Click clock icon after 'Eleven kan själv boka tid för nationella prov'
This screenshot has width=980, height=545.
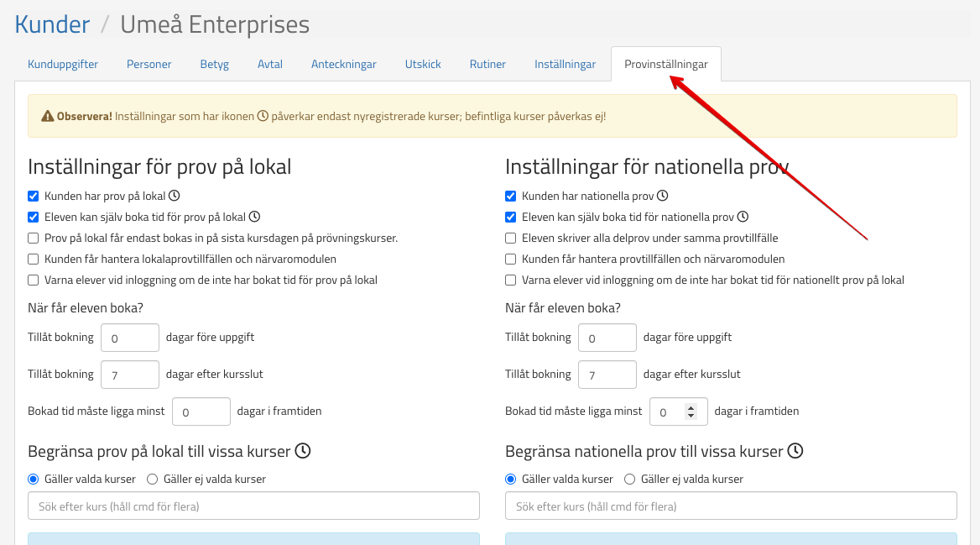(x=743, y=217)
